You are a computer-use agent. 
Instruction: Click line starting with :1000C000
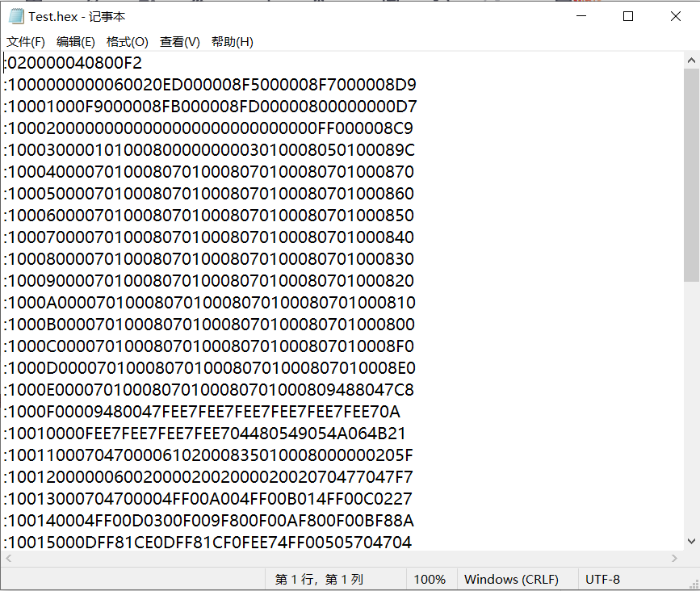click(x=209, y=347)
